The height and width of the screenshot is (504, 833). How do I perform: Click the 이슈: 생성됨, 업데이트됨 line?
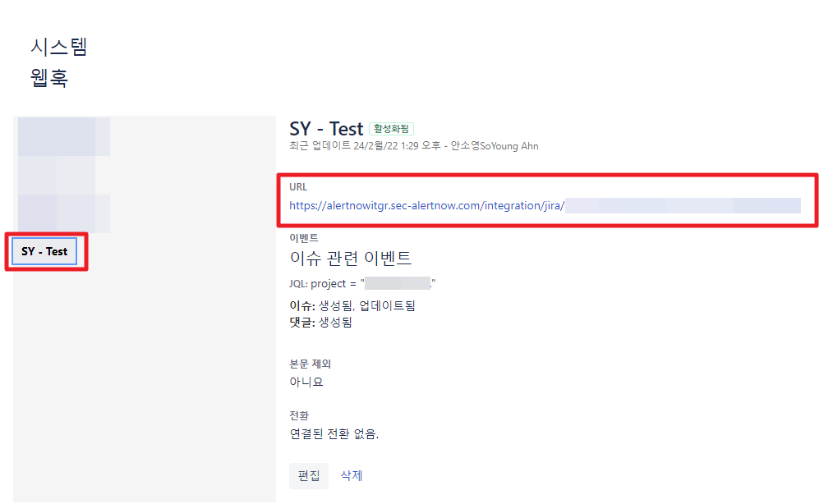point(352,306)
